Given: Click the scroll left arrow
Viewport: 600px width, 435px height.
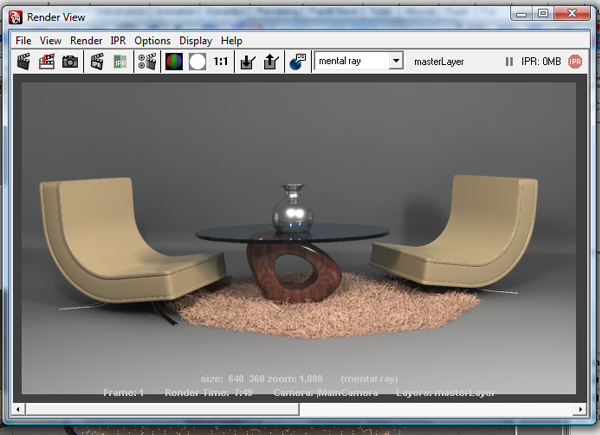Looking at the screenshot, I should click(18, 409).
